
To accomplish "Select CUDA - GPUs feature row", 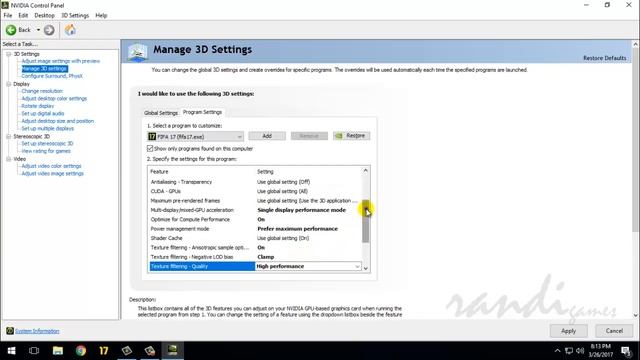I will pos(255,191).
